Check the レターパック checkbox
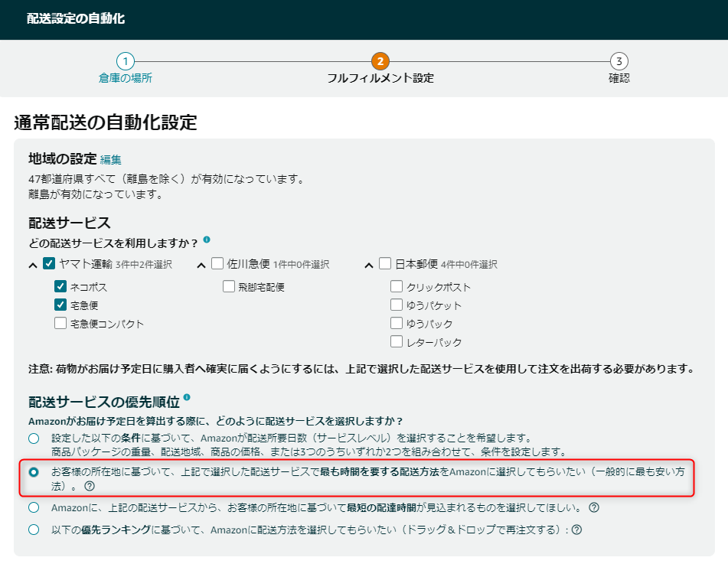Screen dimensions: 728x564 [x=397, y=341]
